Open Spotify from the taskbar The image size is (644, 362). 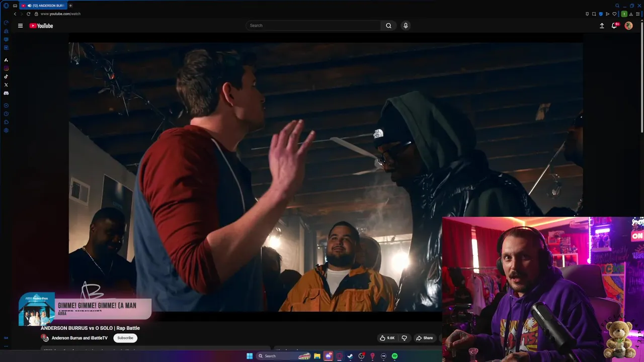pos(394,356)
